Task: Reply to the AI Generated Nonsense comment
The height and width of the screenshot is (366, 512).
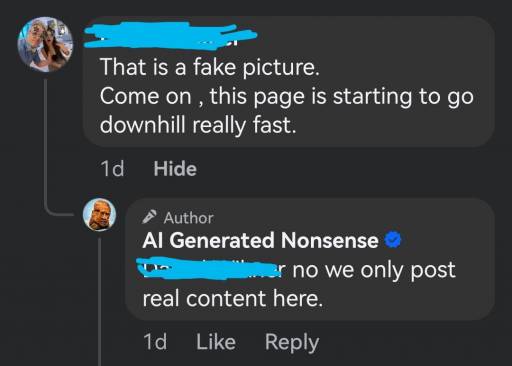Action: 292,343
